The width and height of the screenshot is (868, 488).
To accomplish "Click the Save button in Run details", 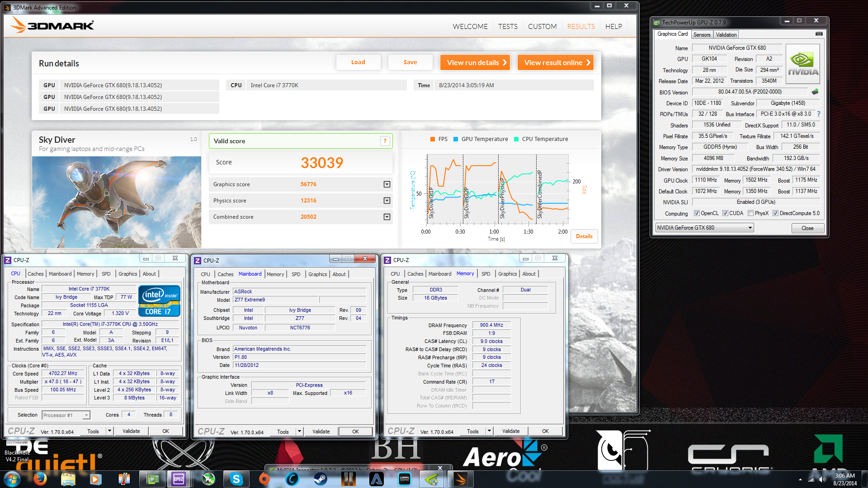I will pyautogui.click(x=410, y=62).
